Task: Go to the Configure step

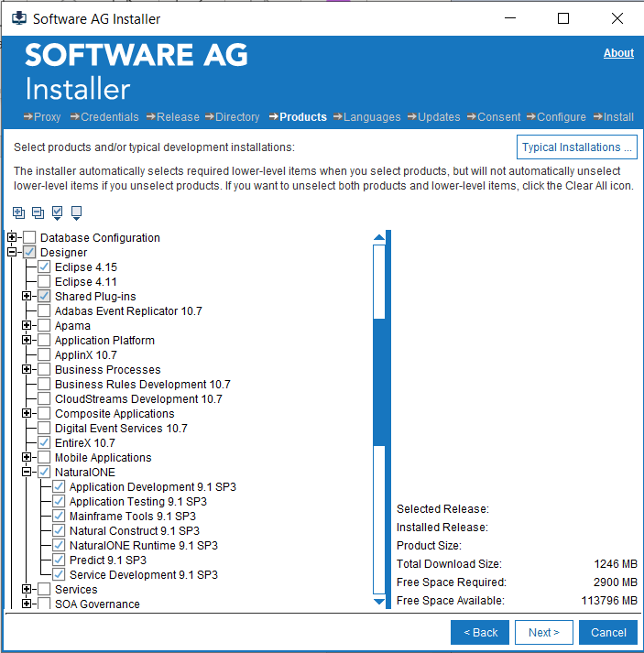Action: click(x=556, y=117)
